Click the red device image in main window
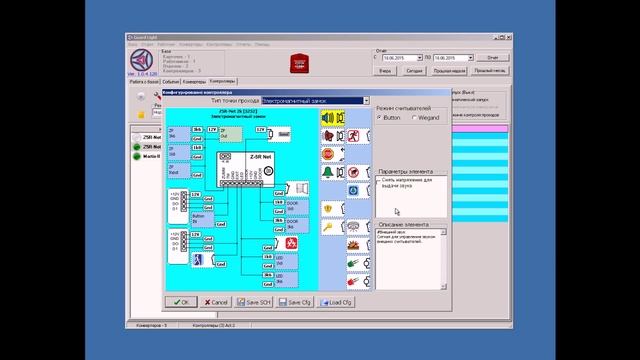The image size is (640, 360). pyautogui.click(x=299, y=63)
